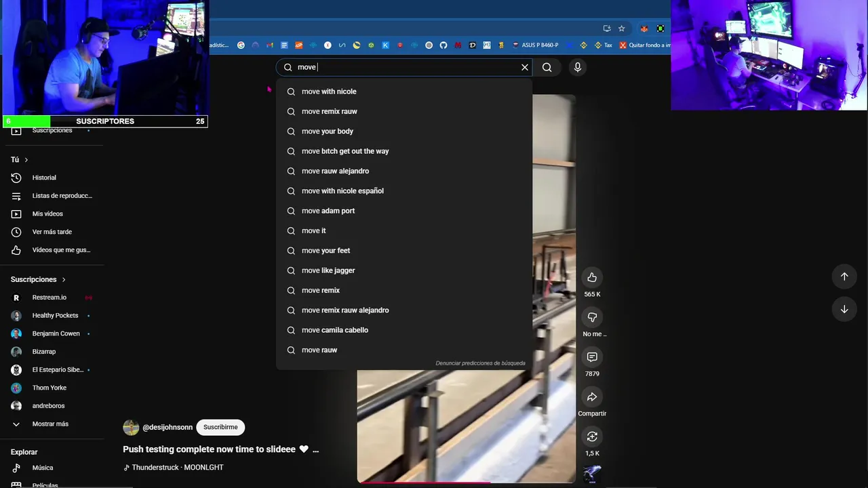Open Vídeos que me gustan in sidebar
Viewport: 868px width, 488px height.
[x=52, y=250]
